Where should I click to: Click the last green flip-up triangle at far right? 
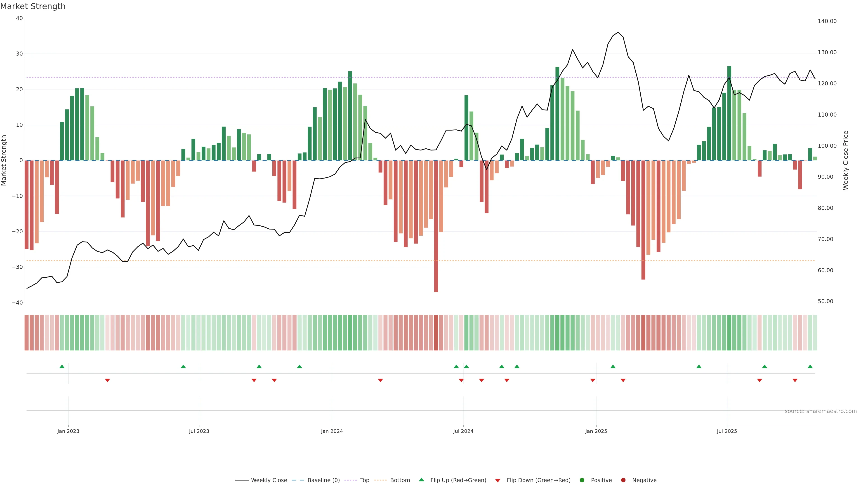(x=810, y=366)
